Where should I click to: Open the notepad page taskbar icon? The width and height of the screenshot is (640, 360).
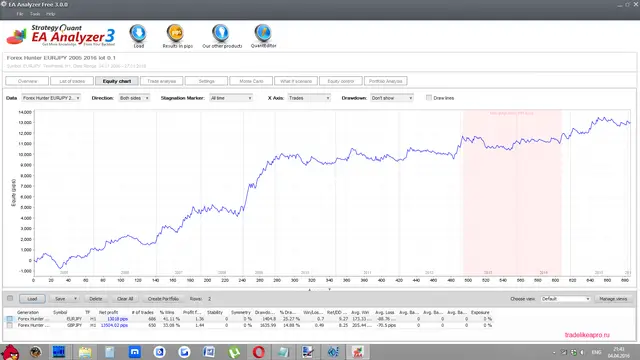pyautogui.click(x=109, y=352)
